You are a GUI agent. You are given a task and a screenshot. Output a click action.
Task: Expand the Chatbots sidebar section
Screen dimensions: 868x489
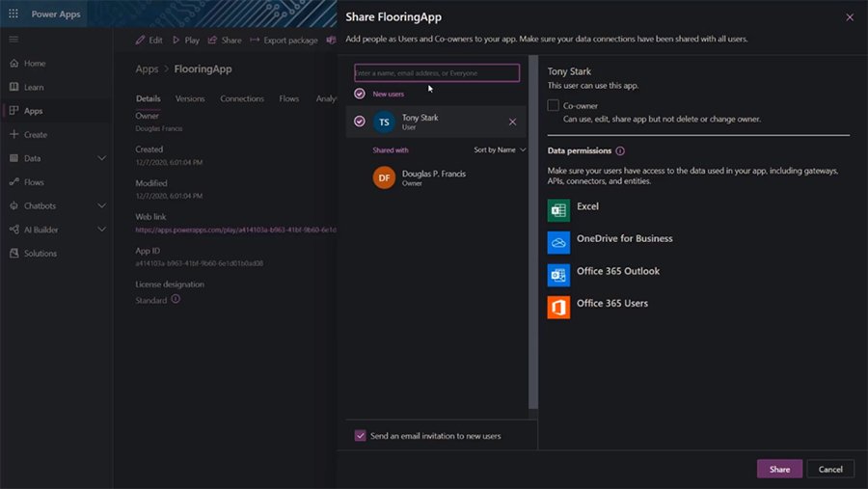pos(101,205)
